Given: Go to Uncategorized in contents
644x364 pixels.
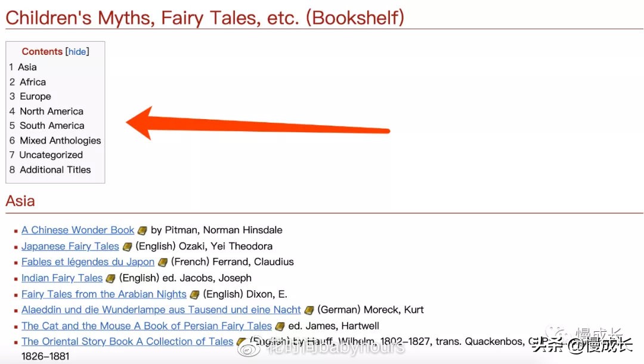Looking at the screenshot, I should [51, 155].
